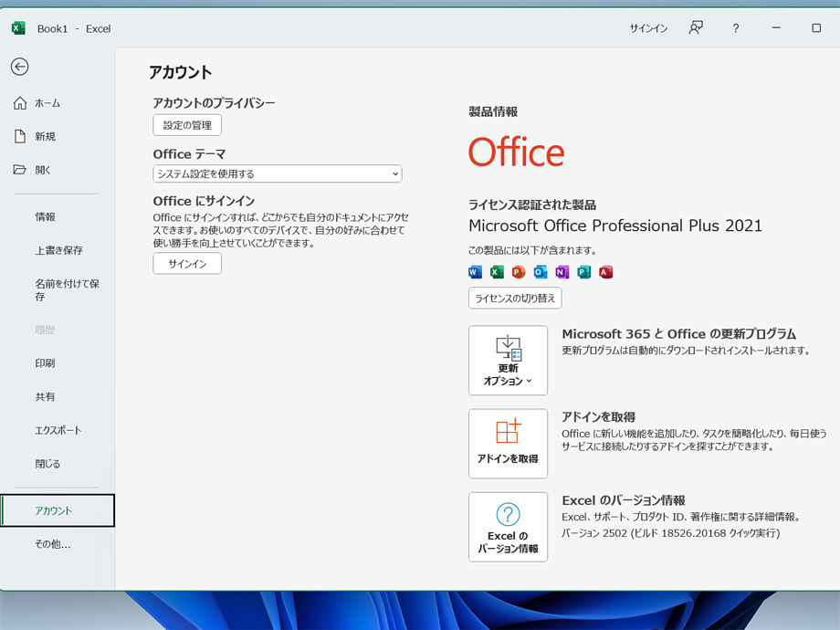Click the Excel logo in the title bar
The height and width of the screenshot is (630, 840).
coord(18,28)
